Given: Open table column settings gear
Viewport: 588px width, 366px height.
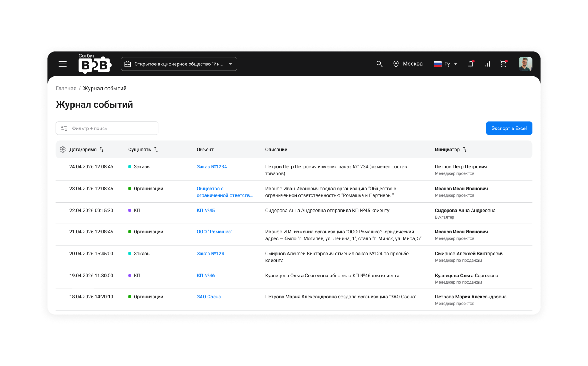Looking at the screenshot, I should click(x=62, y=150).
